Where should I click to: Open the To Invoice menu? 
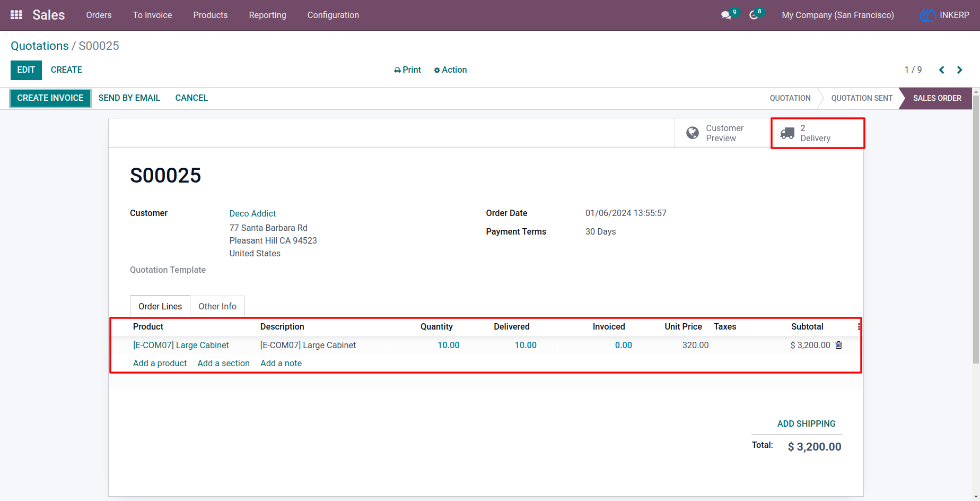tap(153, 15)
